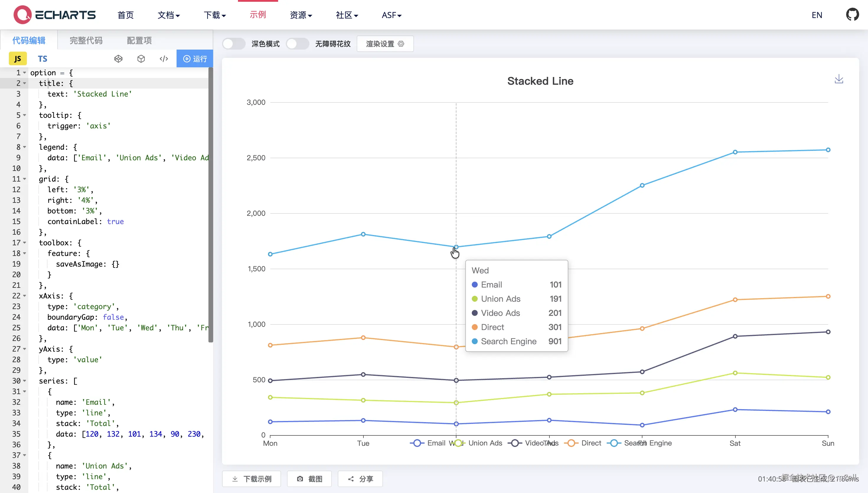
Task: Collapse the tooltip block fold arrow
Action: click(25, 115)
